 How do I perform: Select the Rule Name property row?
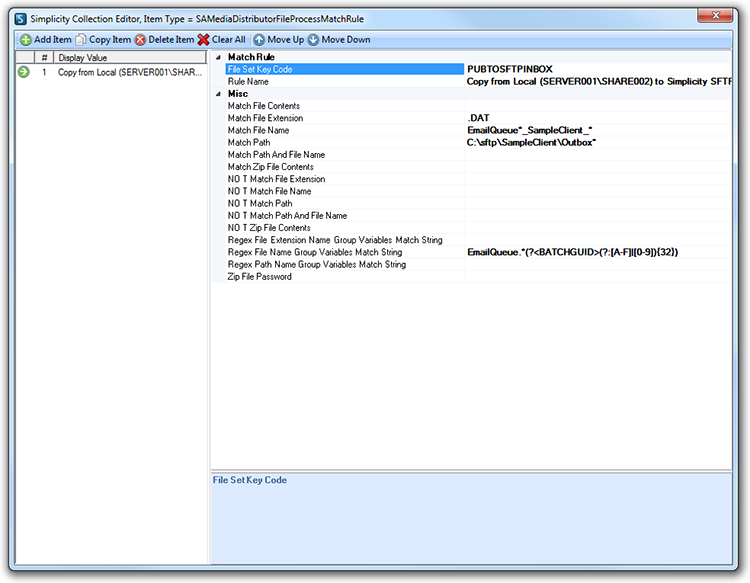(344, 82)
